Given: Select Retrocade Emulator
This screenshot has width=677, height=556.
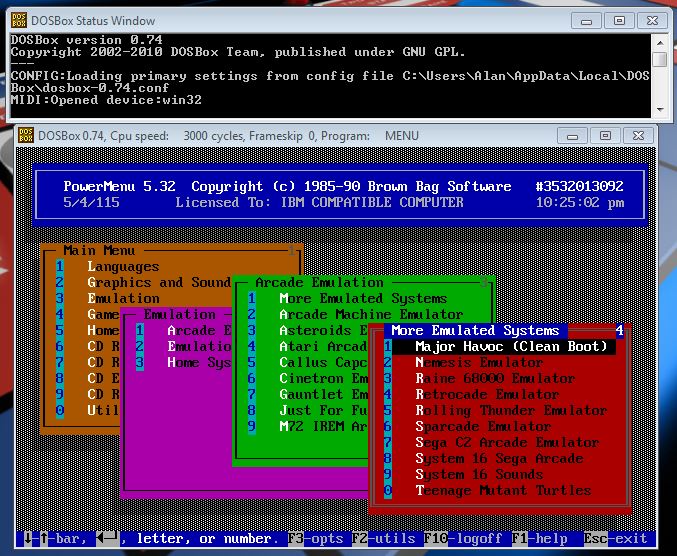Looking at the screenshot, I should 487,395.
